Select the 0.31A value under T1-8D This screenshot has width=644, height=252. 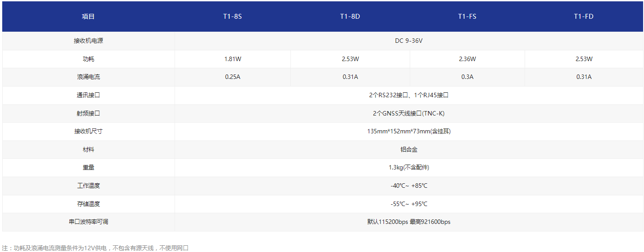350,77
